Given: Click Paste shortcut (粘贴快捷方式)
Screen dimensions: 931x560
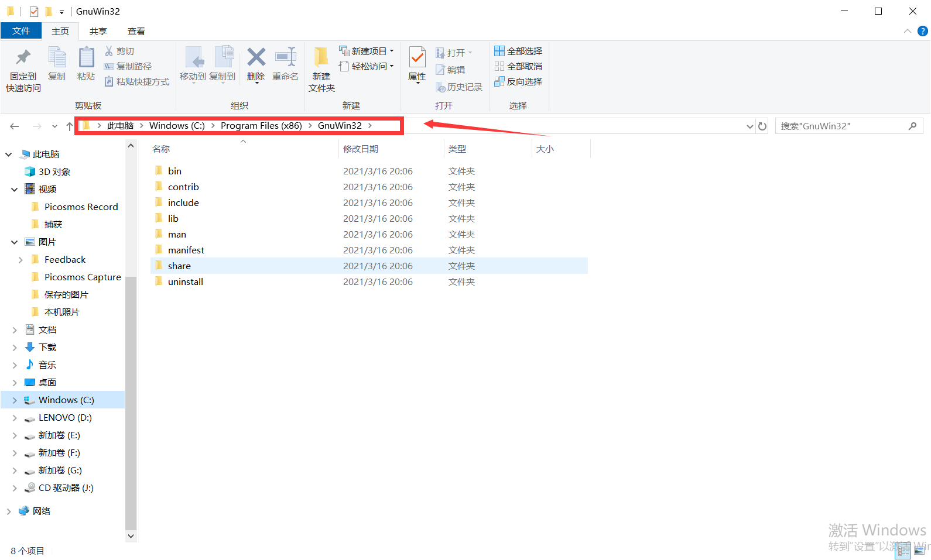Looking at the screenshot, I should tap(136, 82).
